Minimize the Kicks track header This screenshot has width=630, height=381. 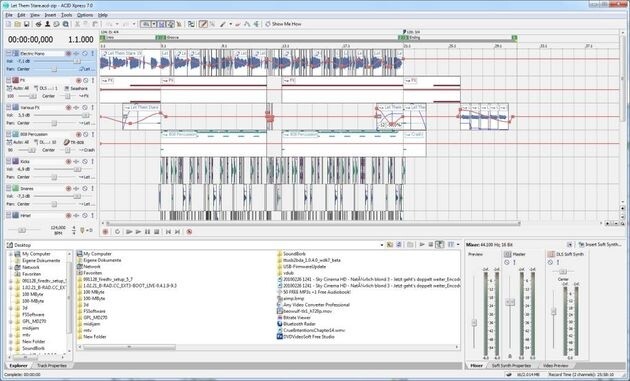point(8,161)
